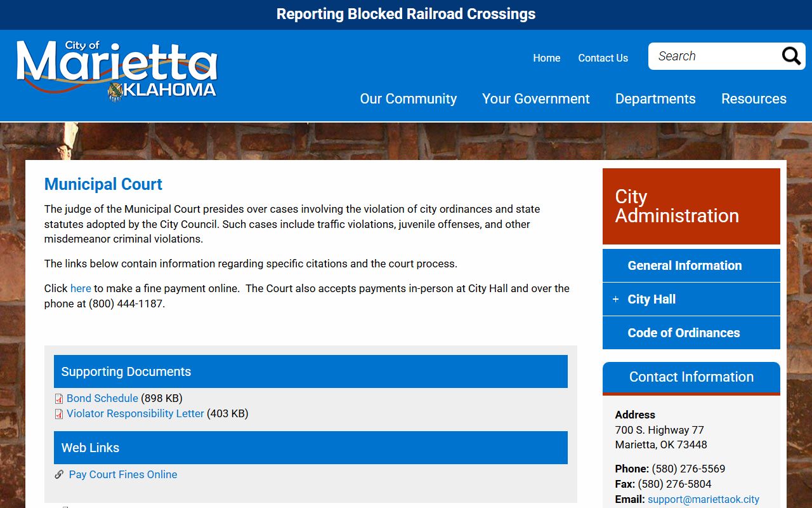The image size is (812, 508).
Task: Open the Violator Responsibility Letter document
Action: coord(135,413)
